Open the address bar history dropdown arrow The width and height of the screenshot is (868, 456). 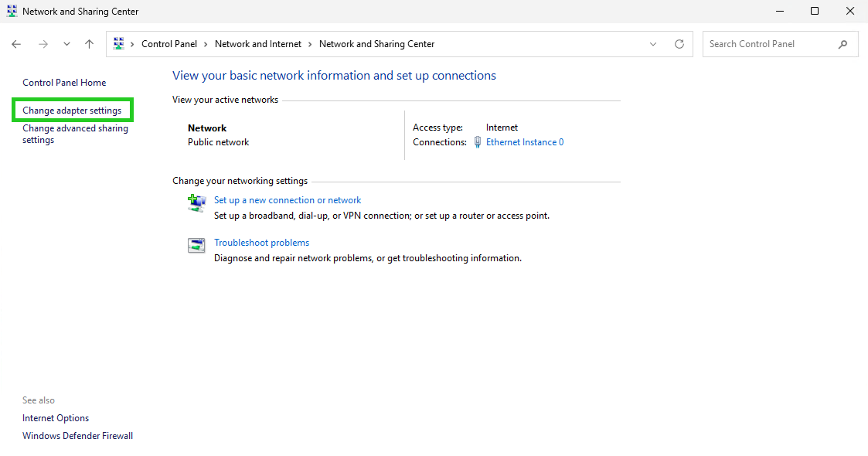[653, 44]
